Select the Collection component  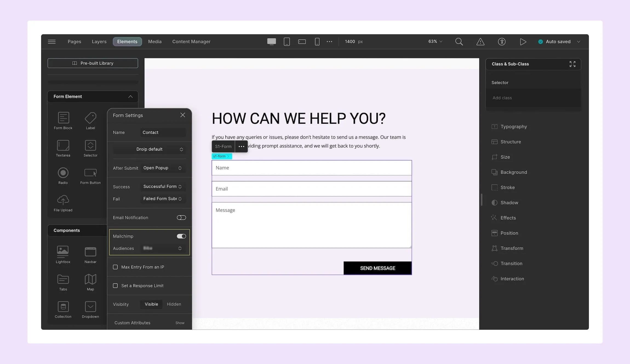(x=63, y=309)
